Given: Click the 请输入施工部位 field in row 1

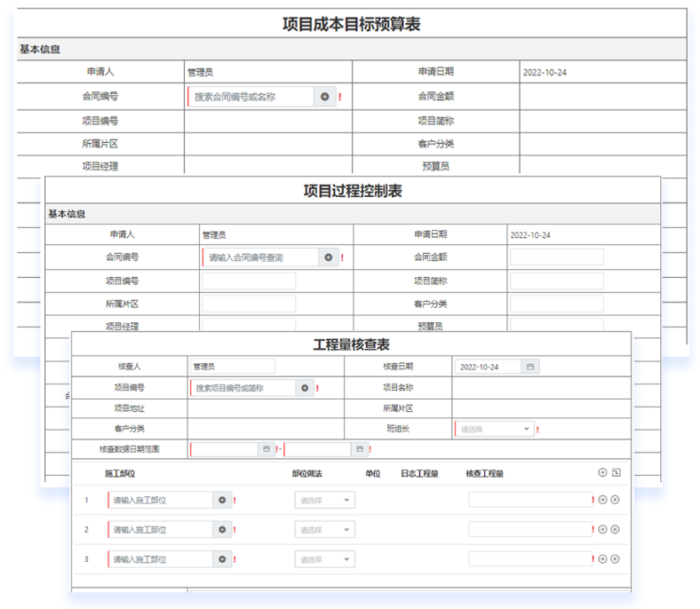Looking at the screenshot, I should point(160,500).
